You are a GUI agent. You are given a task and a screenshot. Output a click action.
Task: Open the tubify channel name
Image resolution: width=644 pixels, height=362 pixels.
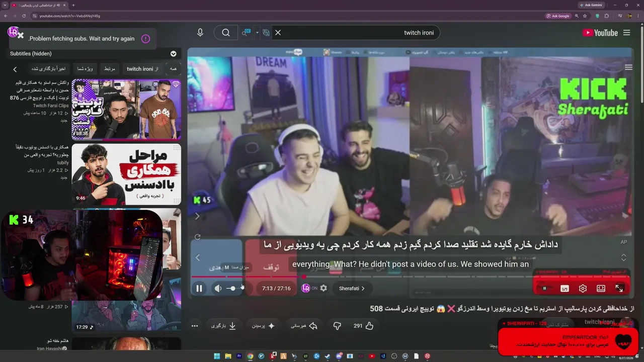(63, 163)
